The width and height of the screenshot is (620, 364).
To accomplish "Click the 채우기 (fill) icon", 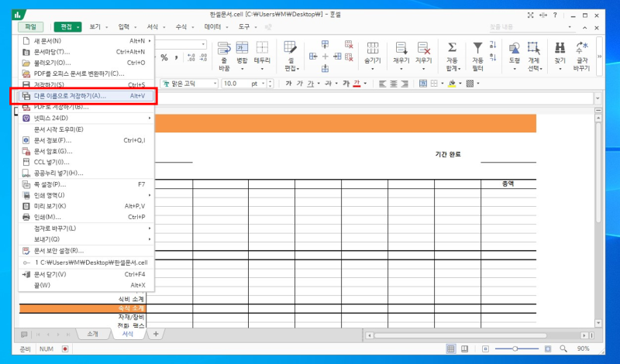I will click(x=401, y=48).
